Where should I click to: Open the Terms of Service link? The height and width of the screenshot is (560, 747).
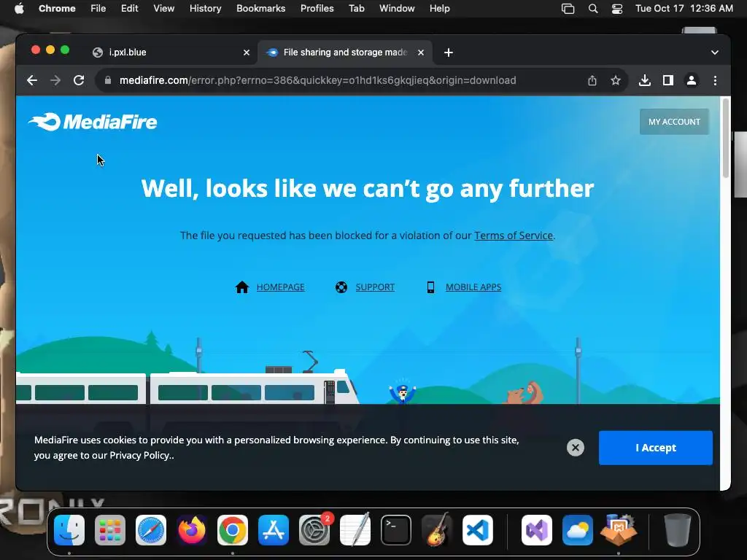514,236
